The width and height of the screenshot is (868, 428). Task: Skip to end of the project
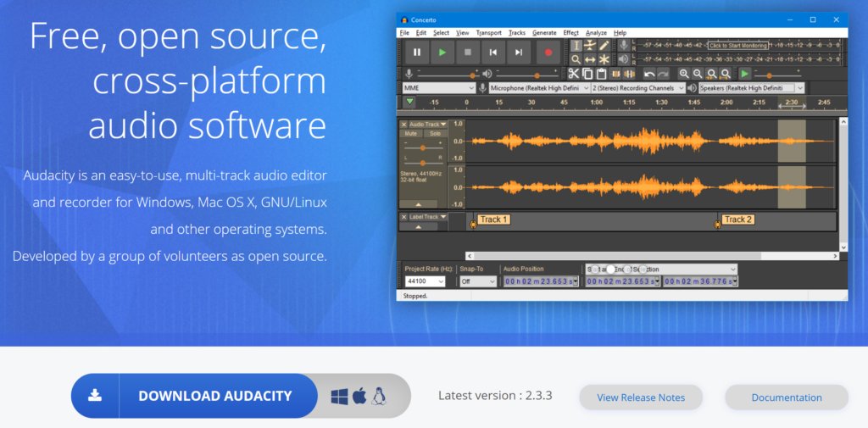click(x=519, y=53)
